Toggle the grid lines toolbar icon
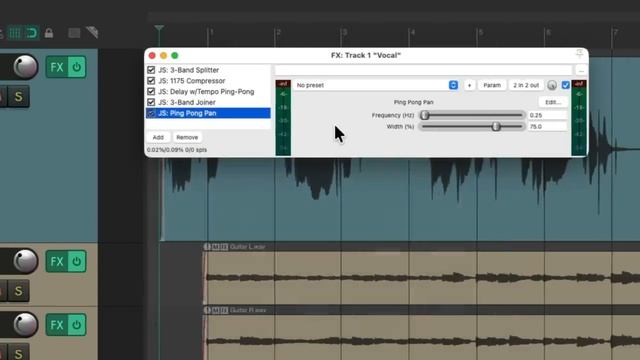The width and height of the screenshot is (640, 360). pyautogui.click(x=15, y=33)
